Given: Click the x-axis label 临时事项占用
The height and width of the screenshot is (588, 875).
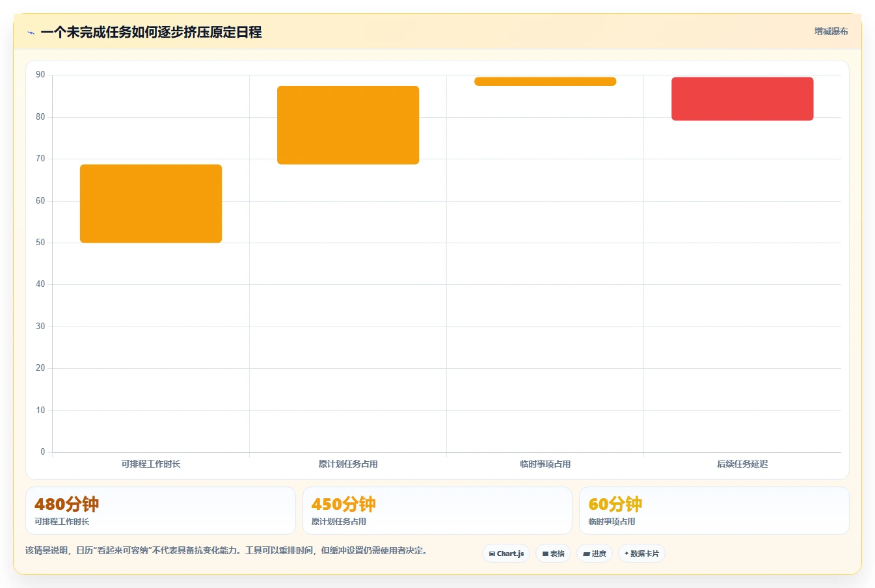Looking at the screenshot, I should coord(545,464).
